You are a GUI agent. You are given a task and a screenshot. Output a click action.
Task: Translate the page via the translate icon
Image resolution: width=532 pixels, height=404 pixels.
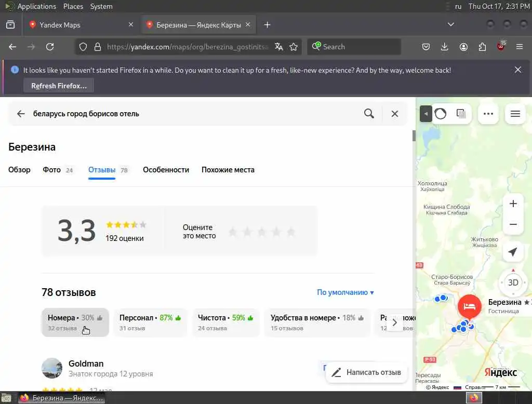point(279,47)
